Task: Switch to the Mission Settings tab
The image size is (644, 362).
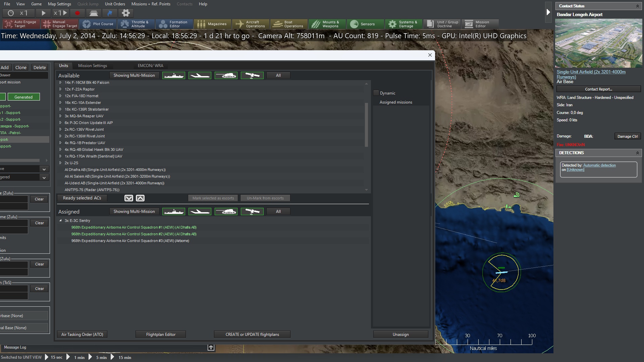Action: 93,66
